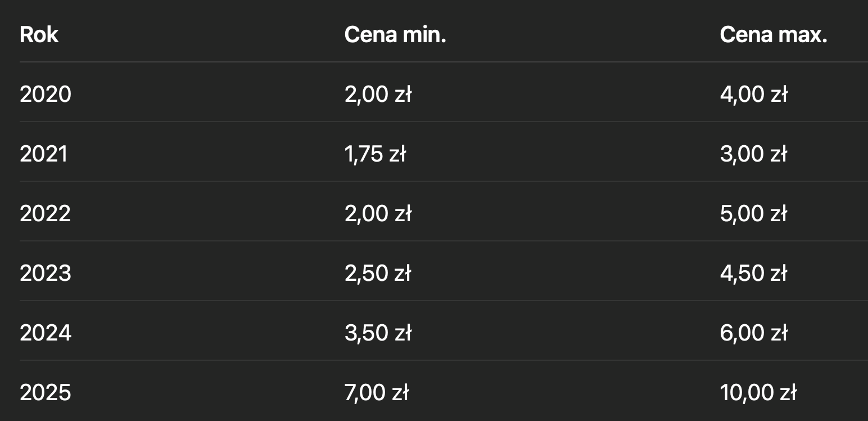
Task: Click the 3,50 zł minimum price
Action: 378,333
